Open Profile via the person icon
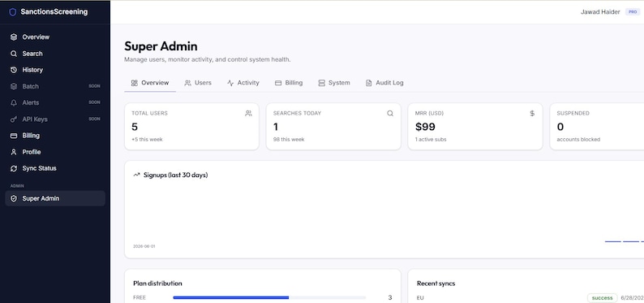644x303 pixels. [x=14, y=152]
